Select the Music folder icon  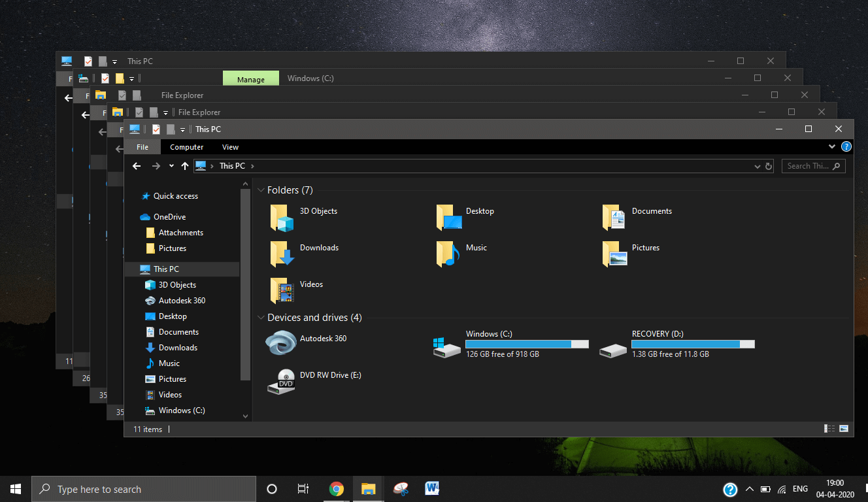point(448,254)
